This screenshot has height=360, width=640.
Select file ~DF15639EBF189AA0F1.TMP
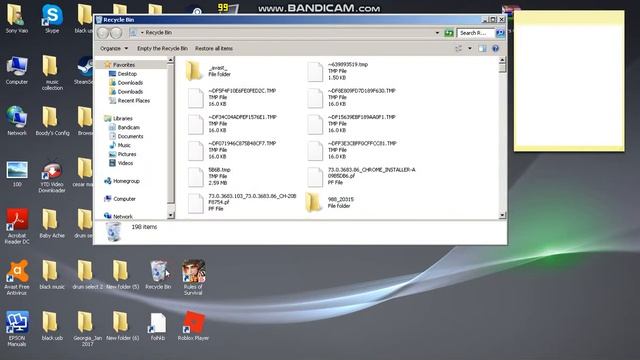pos(351,124)
